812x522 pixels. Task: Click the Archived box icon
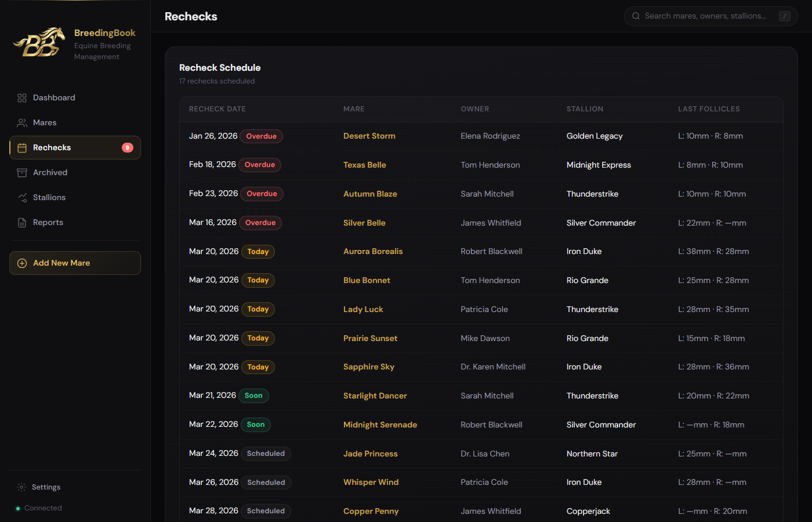pos(22,173)
